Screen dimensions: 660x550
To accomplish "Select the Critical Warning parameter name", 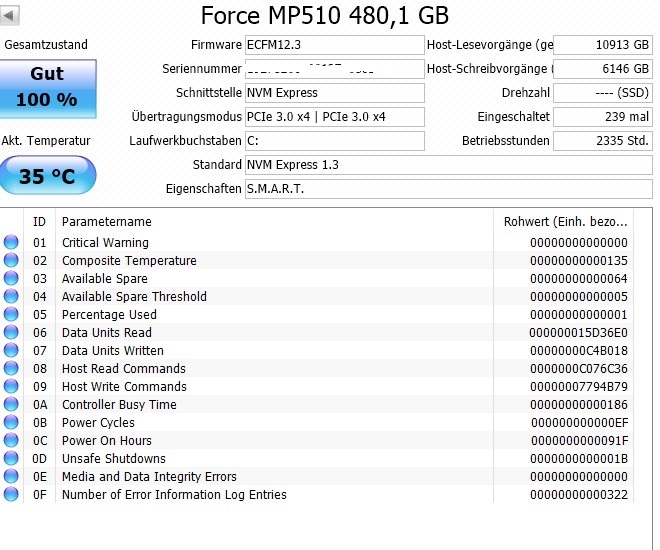I will click(105, 242).
